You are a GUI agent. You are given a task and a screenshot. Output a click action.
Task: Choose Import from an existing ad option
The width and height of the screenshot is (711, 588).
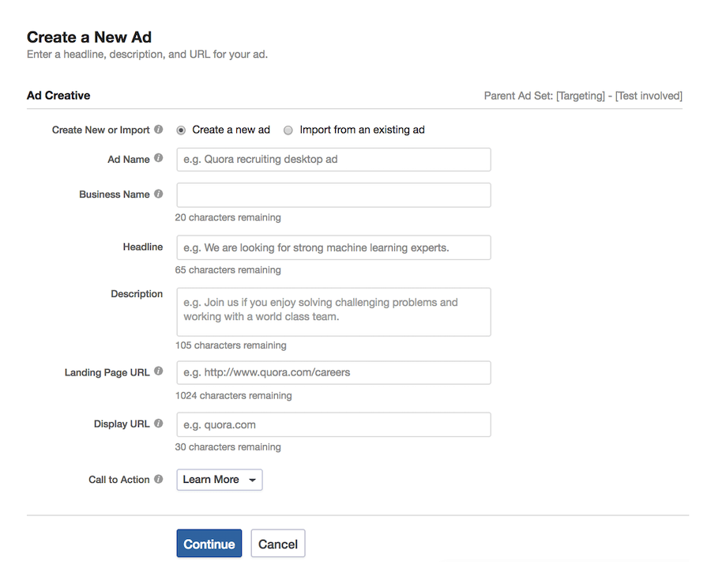(288, 130)
